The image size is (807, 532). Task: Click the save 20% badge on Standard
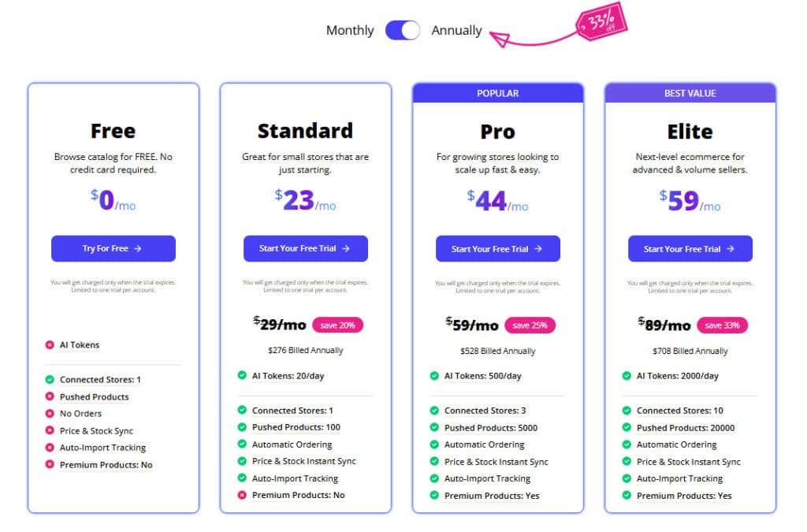point(339,325)
